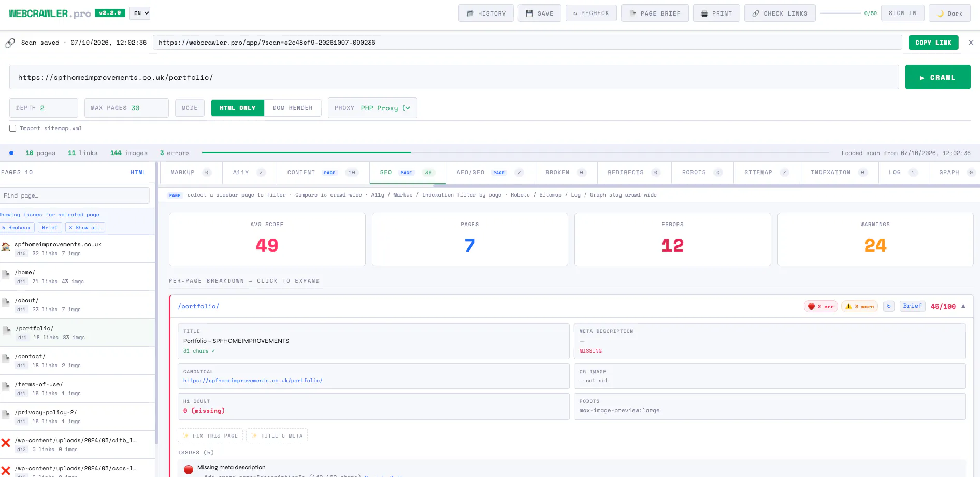
Task: Open the Page Brief
Action: pos(655,13)
